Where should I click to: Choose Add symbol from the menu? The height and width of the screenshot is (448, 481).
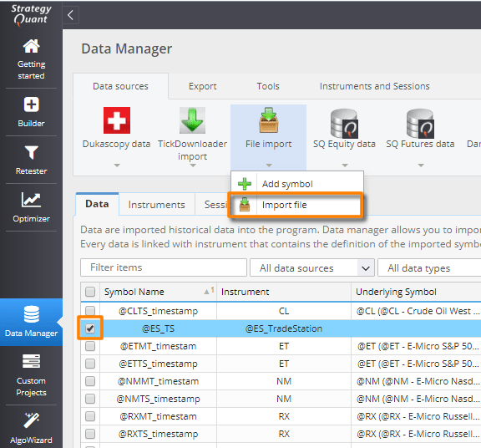pyautogui.click(x=297, y=184)
